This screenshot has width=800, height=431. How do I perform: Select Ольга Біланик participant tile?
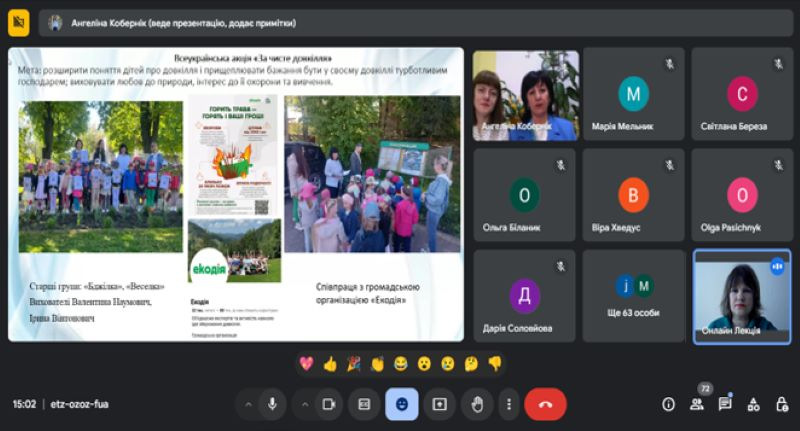(524, 195)
